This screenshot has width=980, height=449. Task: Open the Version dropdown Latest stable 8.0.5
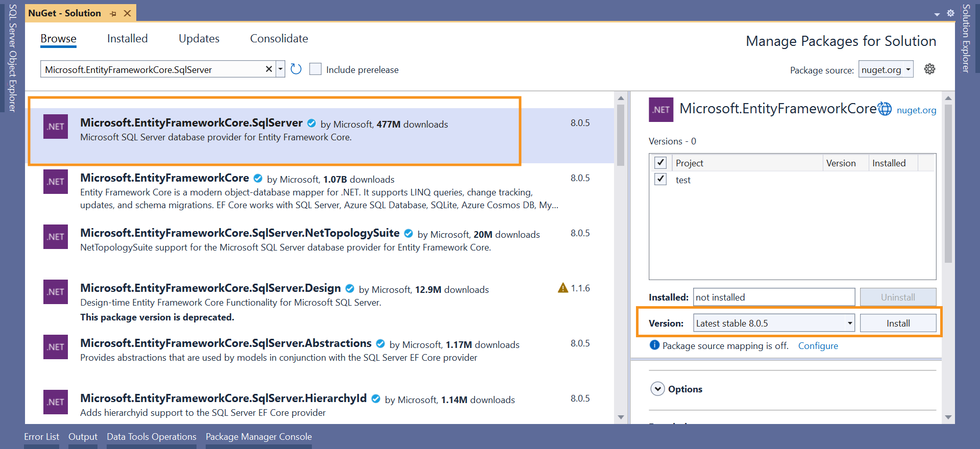[x=774, y=323]
